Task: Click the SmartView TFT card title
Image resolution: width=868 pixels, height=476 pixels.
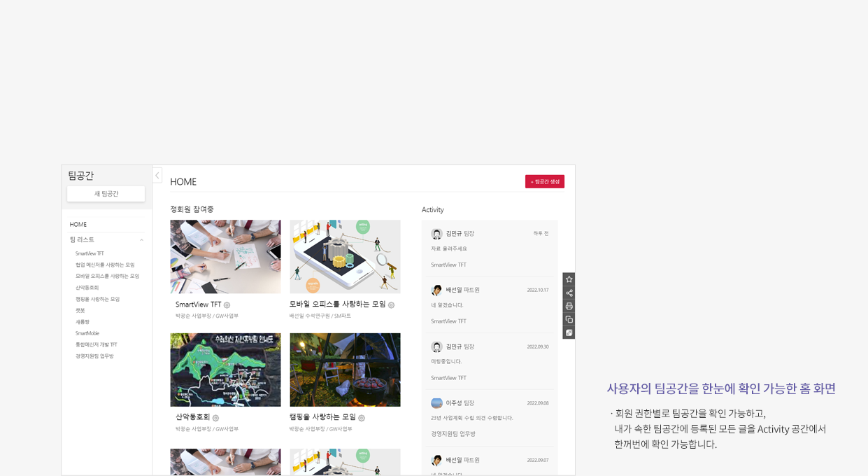Action: 198,304
